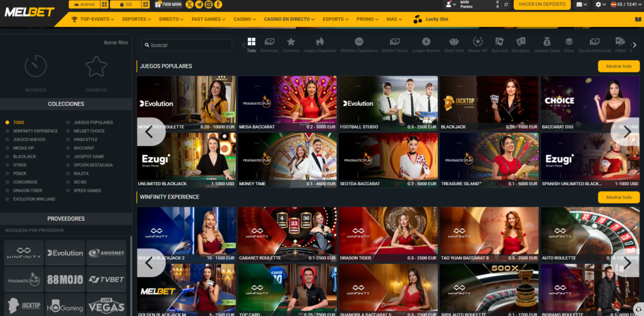The height and width of the screenshot is (316, 644).
Task: Open the Telegram social link
Action: point(199,4)
